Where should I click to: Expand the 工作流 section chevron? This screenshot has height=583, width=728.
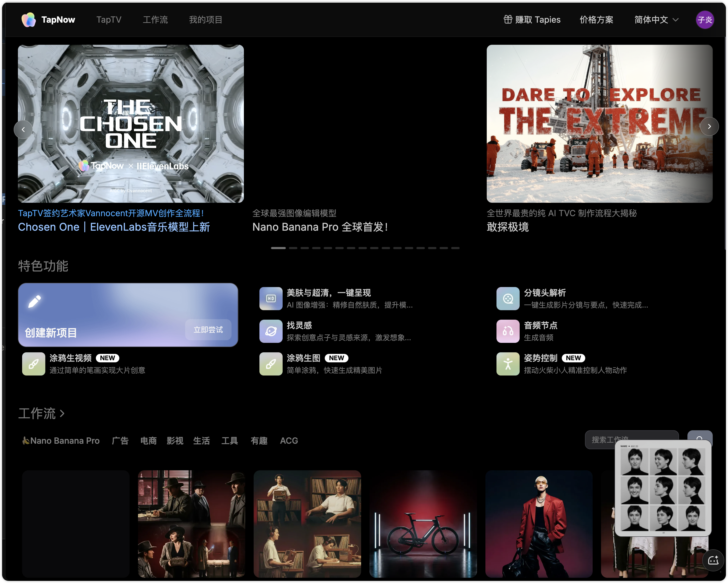[62, 413]
